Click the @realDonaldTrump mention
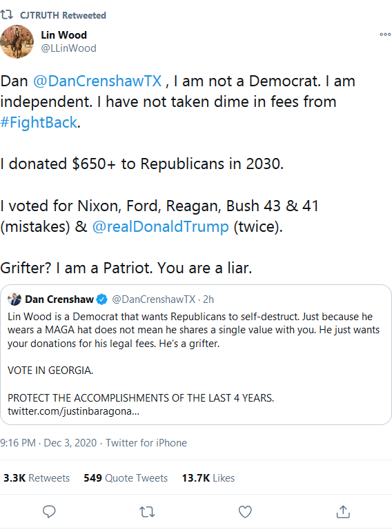This screenshot has height=532, width=392. click(161, 226)
